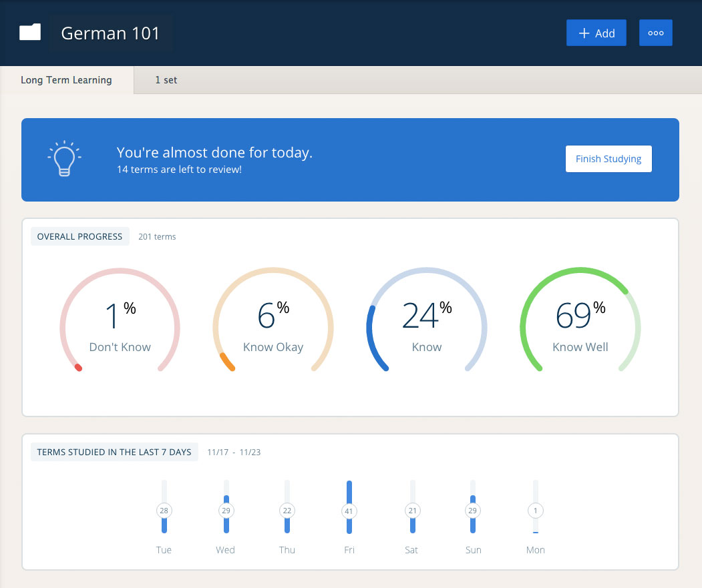Click the Overall Progress section label

coord(79,236)
